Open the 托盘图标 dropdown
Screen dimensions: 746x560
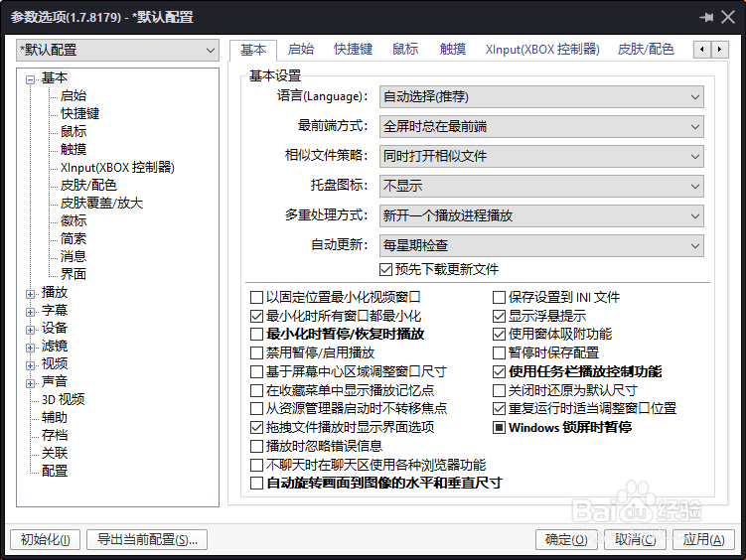pyautogui.click(x=541, y=187)
